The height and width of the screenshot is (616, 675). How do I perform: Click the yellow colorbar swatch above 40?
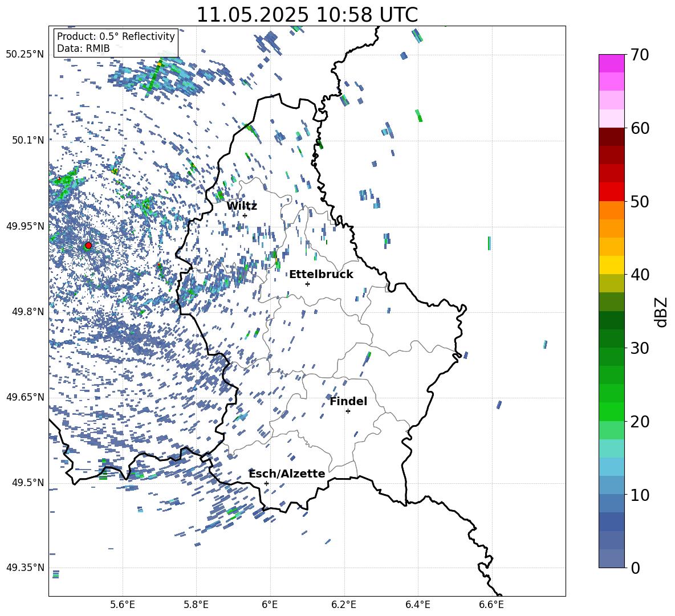click(x=611, y=265)
